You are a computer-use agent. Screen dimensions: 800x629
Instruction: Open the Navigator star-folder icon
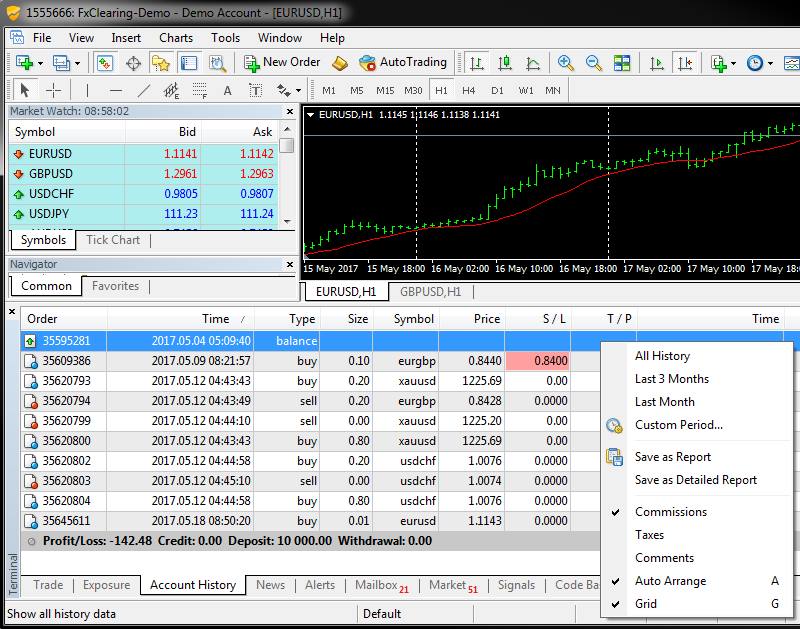pyautogui.click(x=160, y=62)
